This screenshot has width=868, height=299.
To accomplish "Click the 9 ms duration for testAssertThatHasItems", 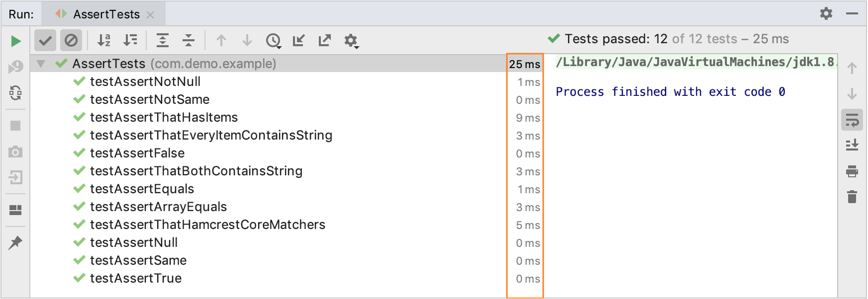I will tap(528, 118).
